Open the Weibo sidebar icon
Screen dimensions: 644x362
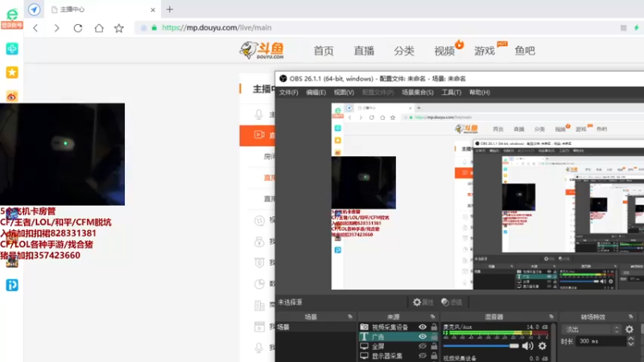12,97
